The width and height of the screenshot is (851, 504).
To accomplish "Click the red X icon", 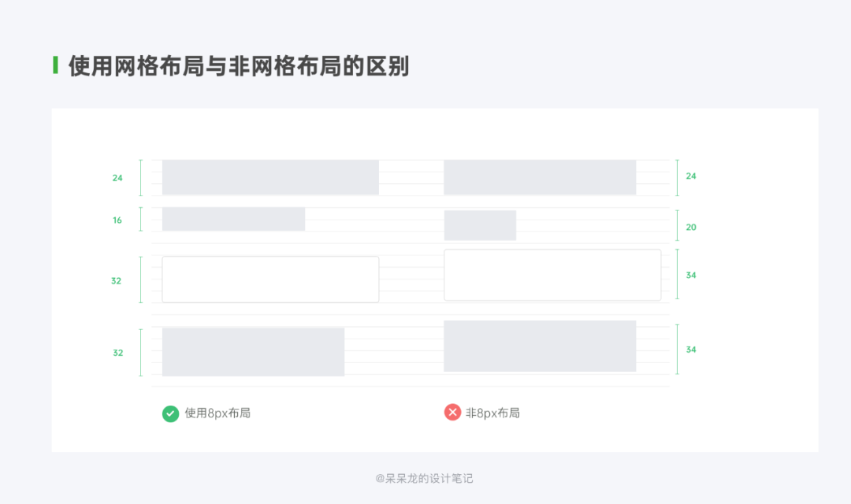I will click(x=452, y=413).
